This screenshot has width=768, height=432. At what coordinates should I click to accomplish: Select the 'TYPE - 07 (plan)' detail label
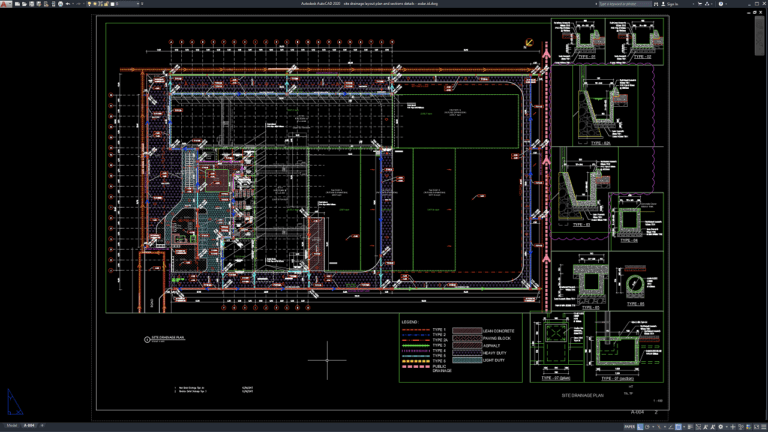point(555,378)
